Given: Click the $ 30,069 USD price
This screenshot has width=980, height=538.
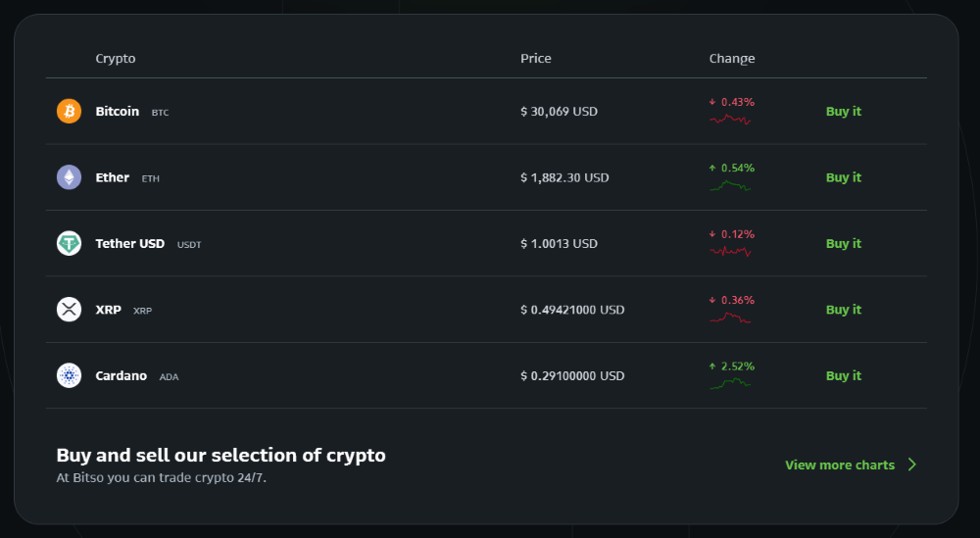Looking at the screenshot, I should [x=559, y=111].
